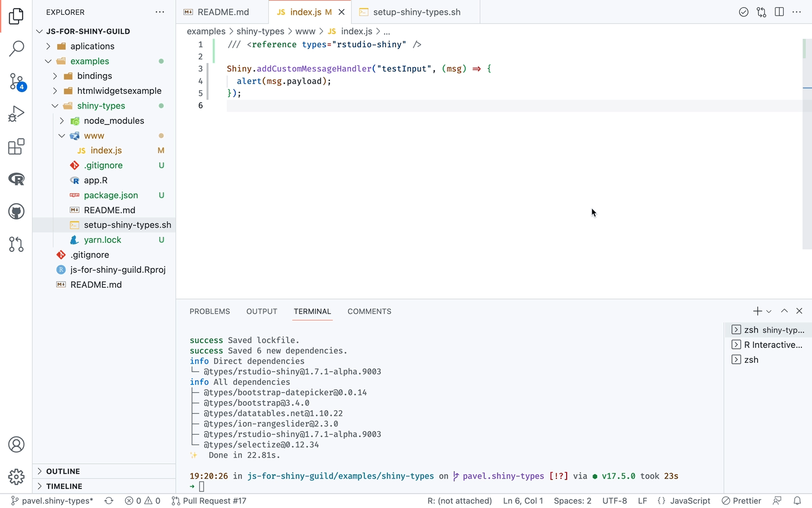Click the notifications bell in status bar
Viewport: 812px width, 508px height.
797,501
